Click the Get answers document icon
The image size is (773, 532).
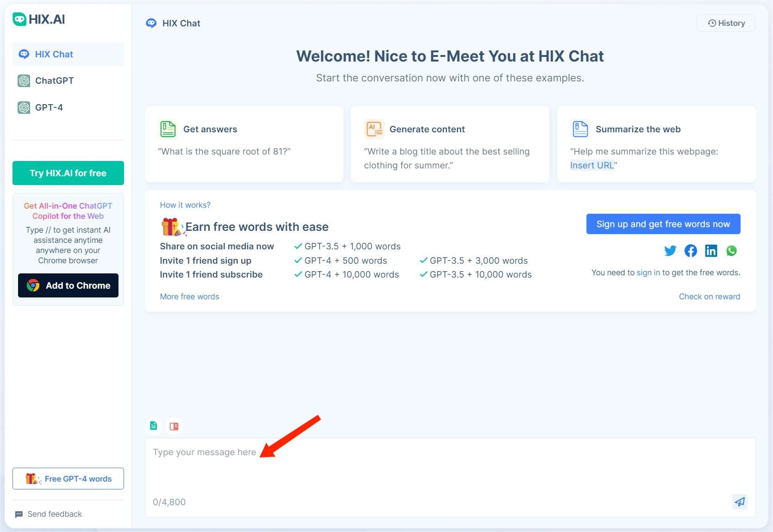tap(168, 129)
